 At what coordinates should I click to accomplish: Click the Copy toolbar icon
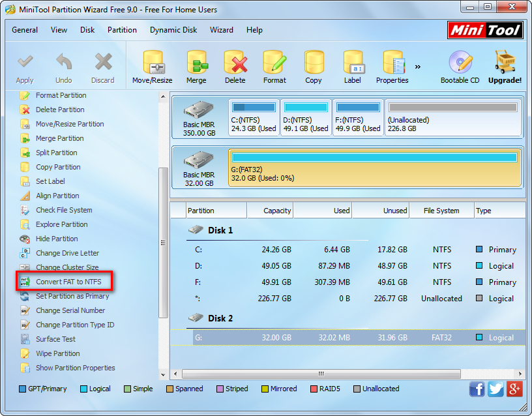[x=314, y=63]
